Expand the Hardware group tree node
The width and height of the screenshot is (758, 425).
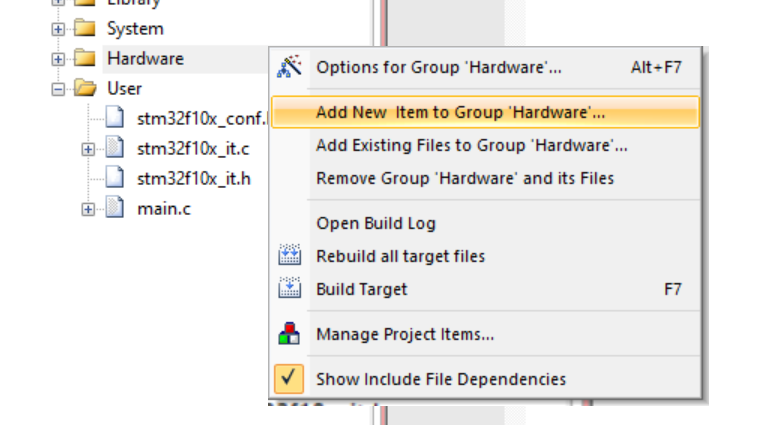[59, 58]
